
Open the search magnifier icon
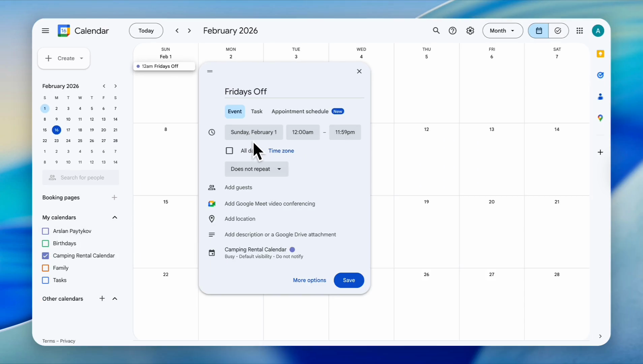tap(436, 31)
